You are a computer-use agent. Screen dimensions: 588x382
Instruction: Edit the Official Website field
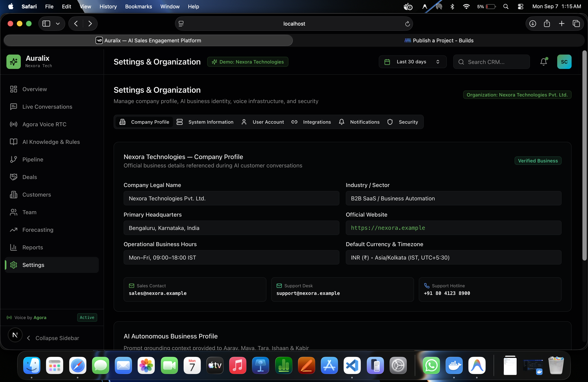point(453,228)
